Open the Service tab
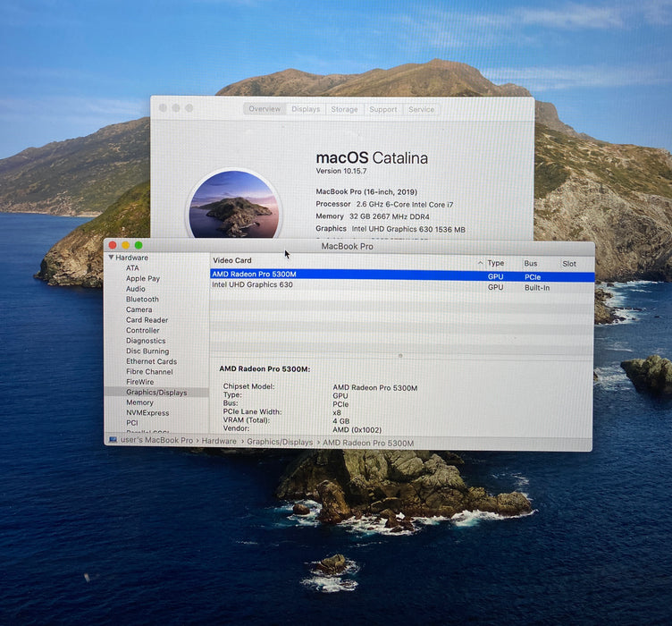Viewport: 672px width, 626px height. coord(421,109)
